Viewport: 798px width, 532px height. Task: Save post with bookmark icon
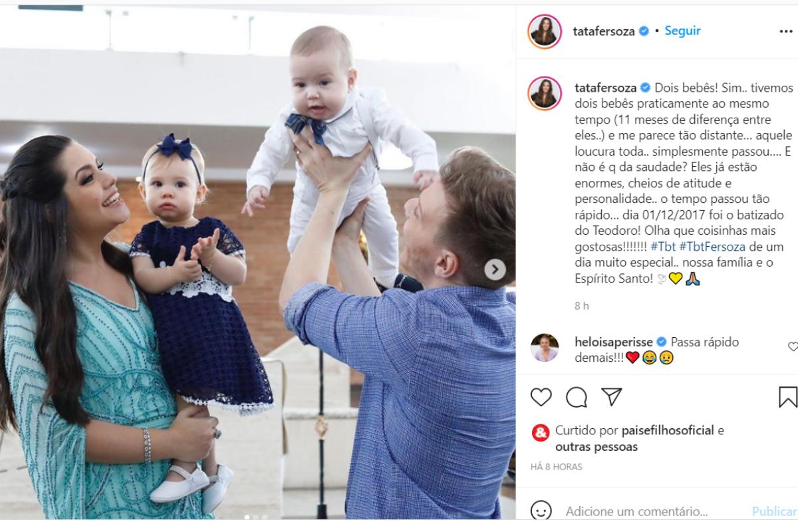[x=788, y=397]
